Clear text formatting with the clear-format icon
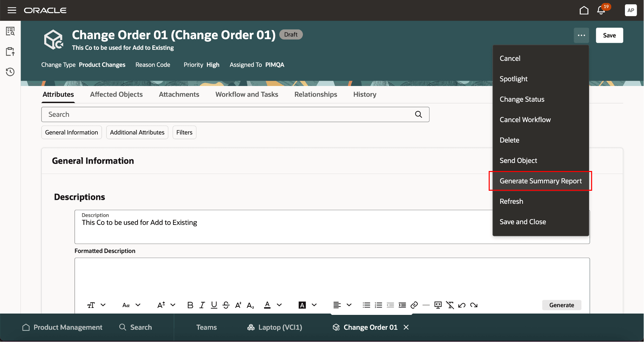This screenshot has width=644, height=342. click(x=450, y=305)
